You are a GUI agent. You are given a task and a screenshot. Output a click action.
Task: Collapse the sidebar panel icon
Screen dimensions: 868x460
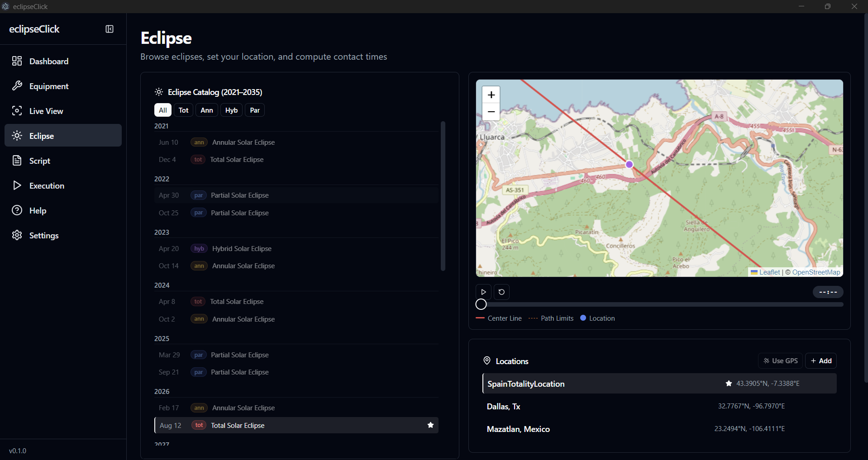click(110, 29)
